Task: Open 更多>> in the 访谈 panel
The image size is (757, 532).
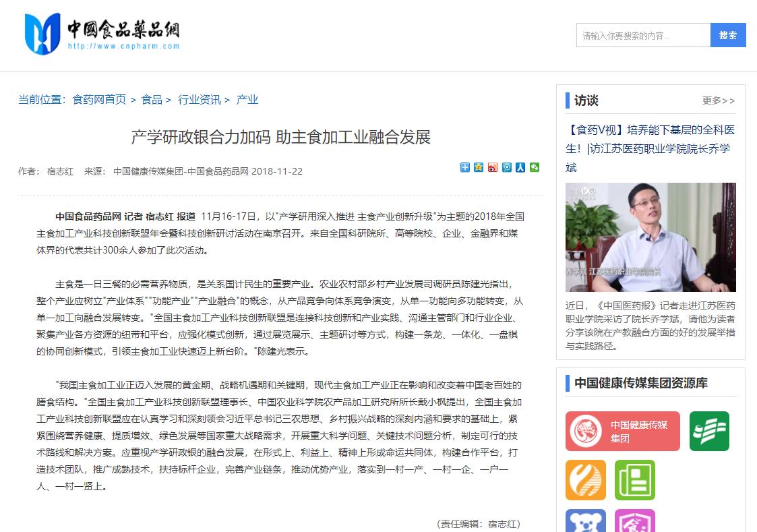Action: tap(719, 100)
